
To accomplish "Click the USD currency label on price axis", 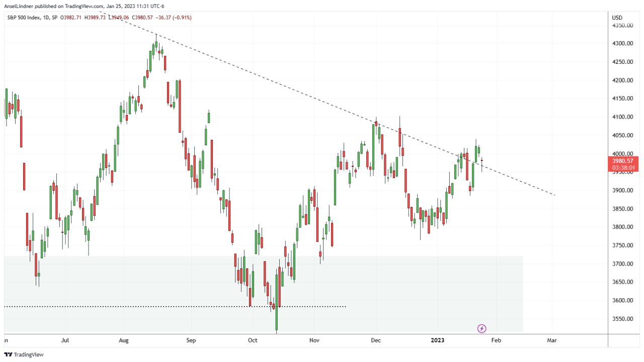I will 616,17.
